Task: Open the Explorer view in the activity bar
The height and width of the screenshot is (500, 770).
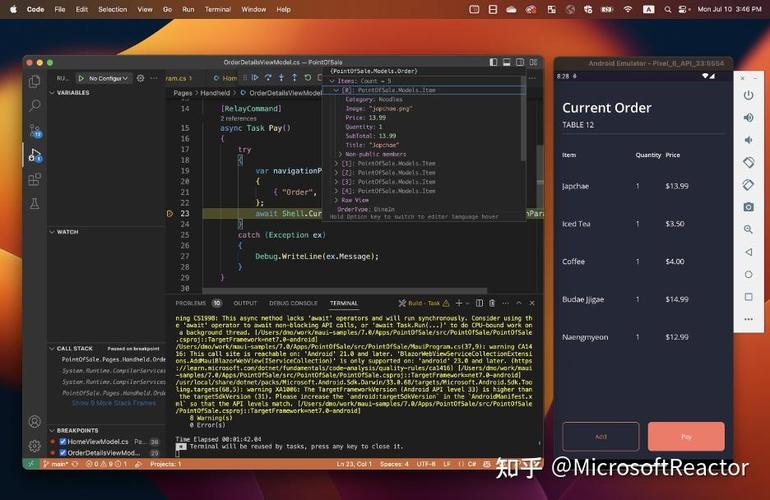Action: pos(35,81)
